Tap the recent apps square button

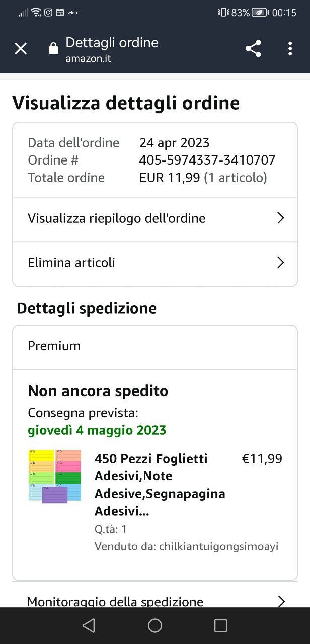[220, 625]
